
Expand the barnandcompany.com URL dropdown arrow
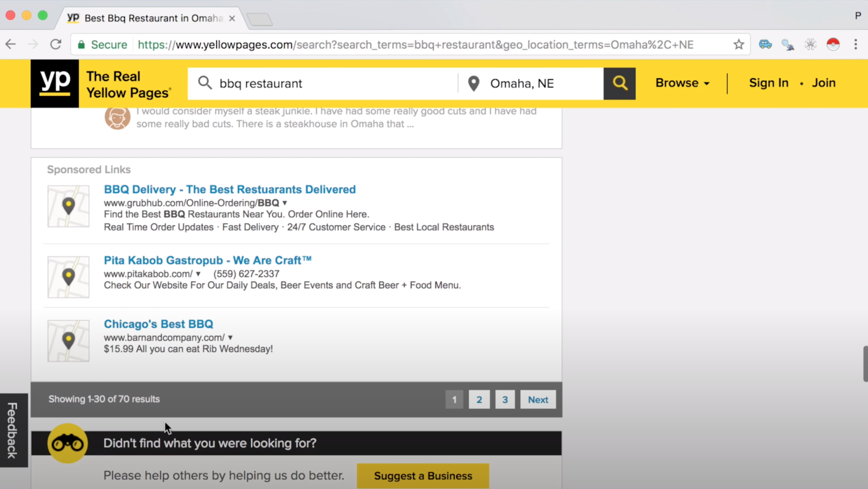[x=230, y=338]
